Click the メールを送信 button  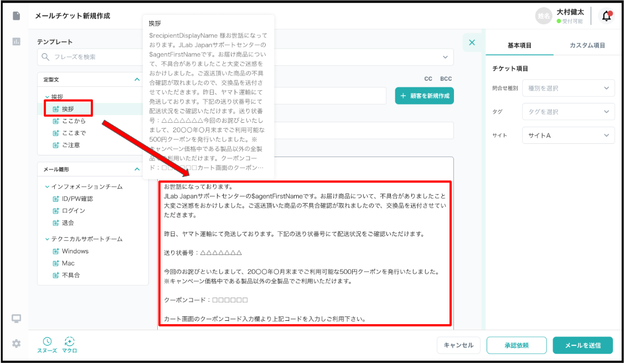tap(582, 345)
